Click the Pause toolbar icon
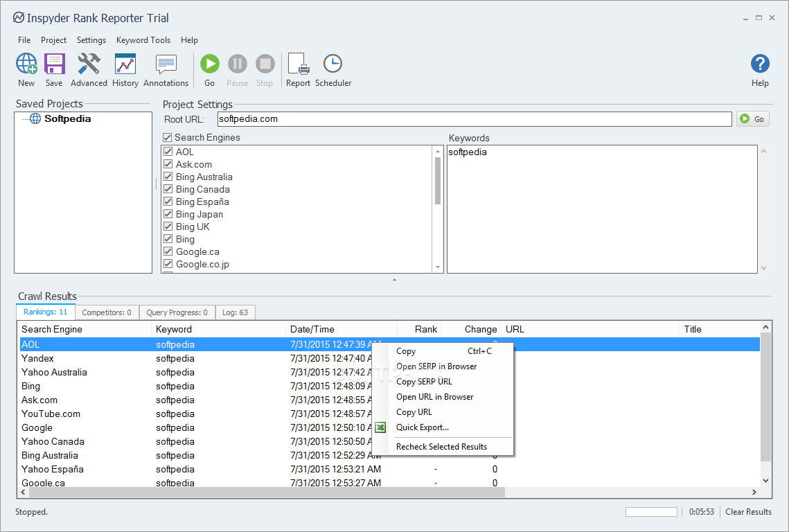The image size is (789, 532). (x=238, y=64)
